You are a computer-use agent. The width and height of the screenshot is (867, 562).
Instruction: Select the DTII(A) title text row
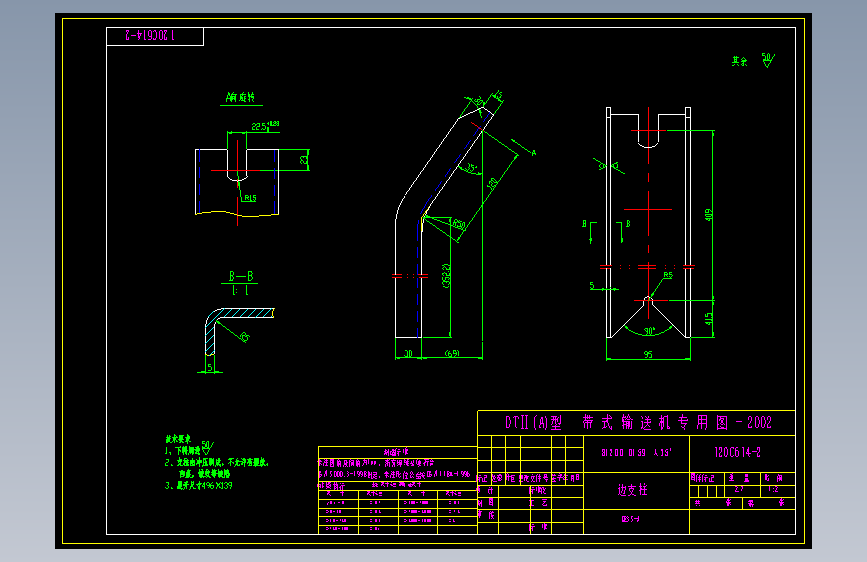(x=638, y=423)
